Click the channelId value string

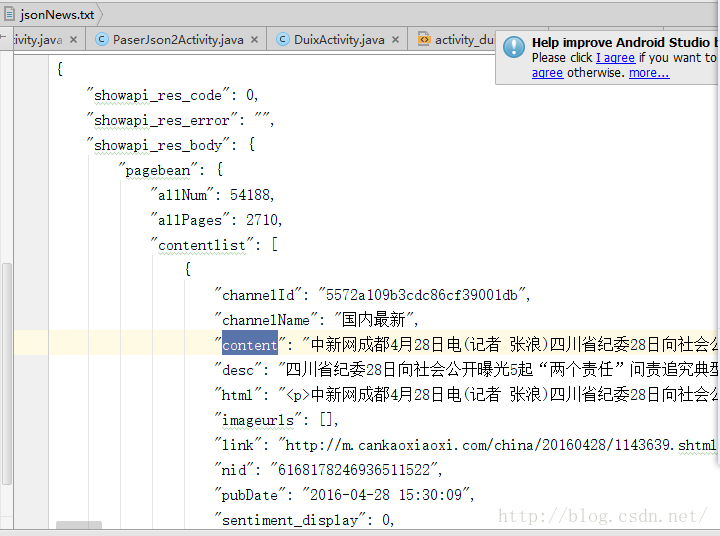coord(422,295)
